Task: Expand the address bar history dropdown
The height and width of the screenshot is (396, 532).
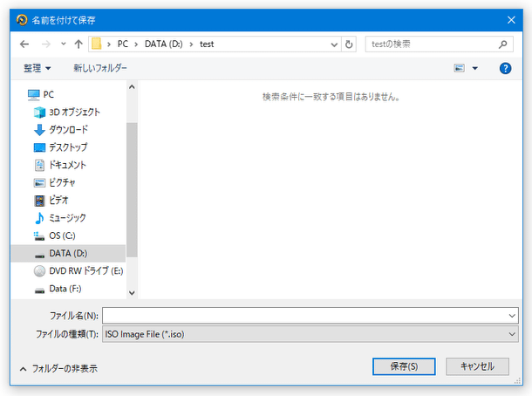Action: [x=334, y=43]
